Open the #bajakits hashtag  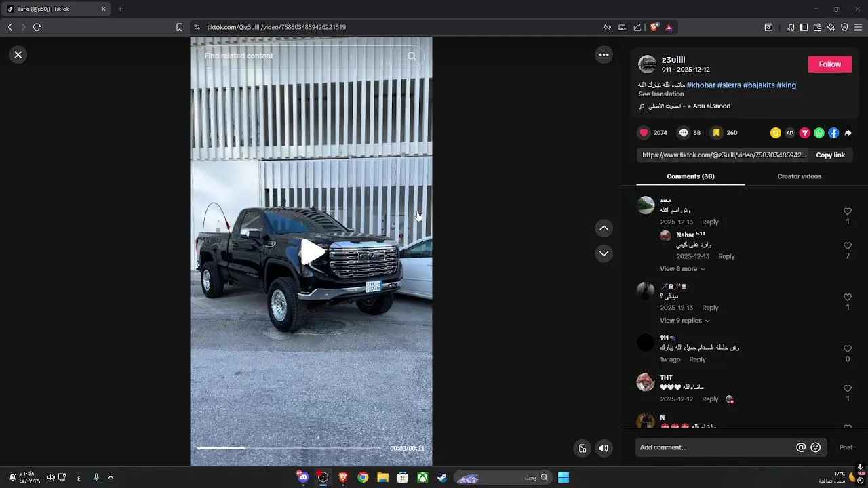point(759,85)
